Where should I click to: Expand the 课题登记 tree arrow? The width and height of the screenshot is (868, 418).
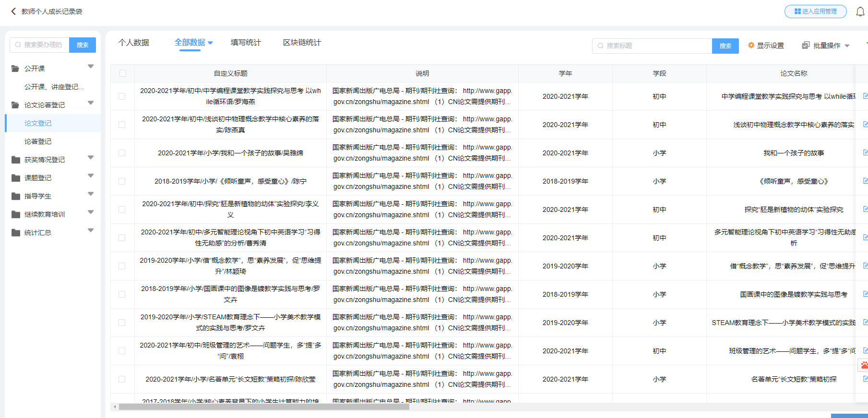pyautogui.click(x=91, y=176)
